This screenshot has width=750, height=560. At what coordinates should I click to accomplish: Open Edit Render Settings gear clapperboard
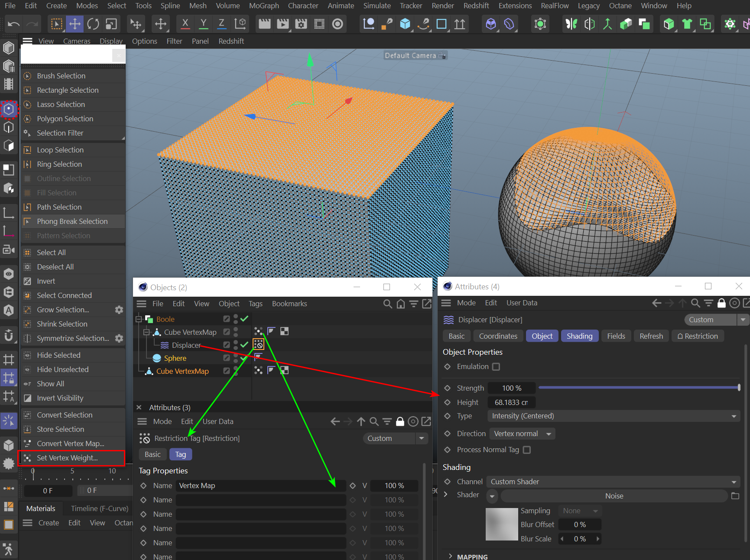click(301, 24)
